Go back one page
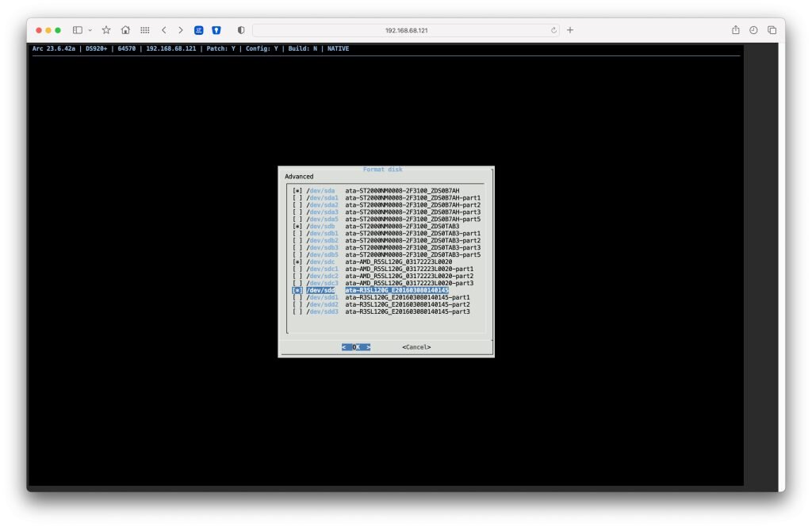This screenshot has height=527, width=812. tap(164, 30)
